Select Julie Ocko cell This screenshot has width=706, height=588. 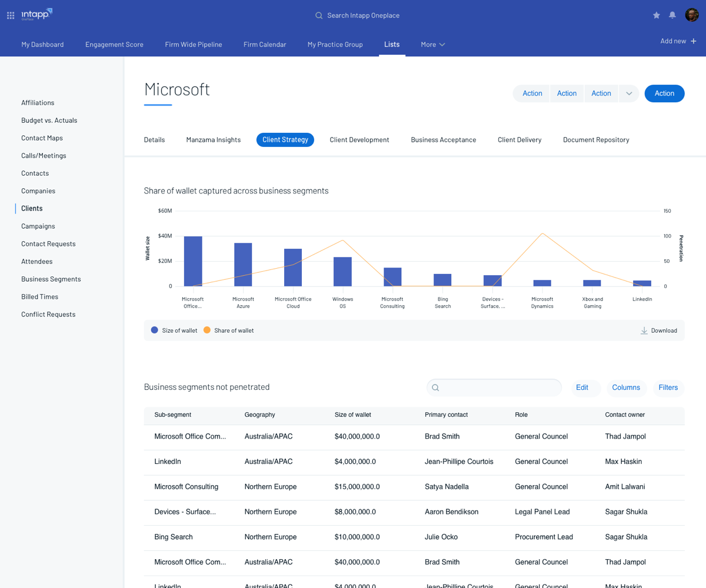pos(441,537)
